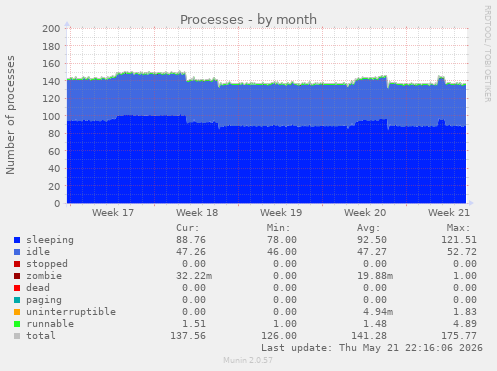
Task: Click the 'Last update' timestamp line
Action: [372, 348]
